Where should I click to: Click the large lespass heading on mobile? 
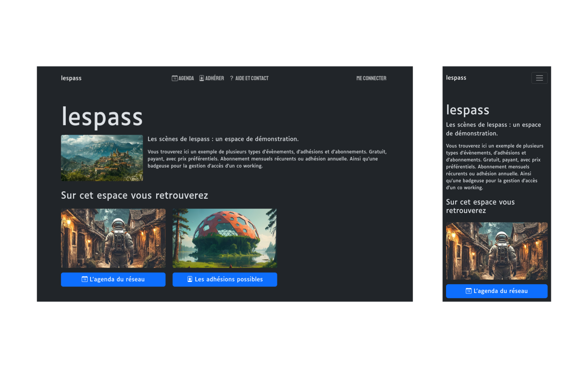tap(468, 110)
